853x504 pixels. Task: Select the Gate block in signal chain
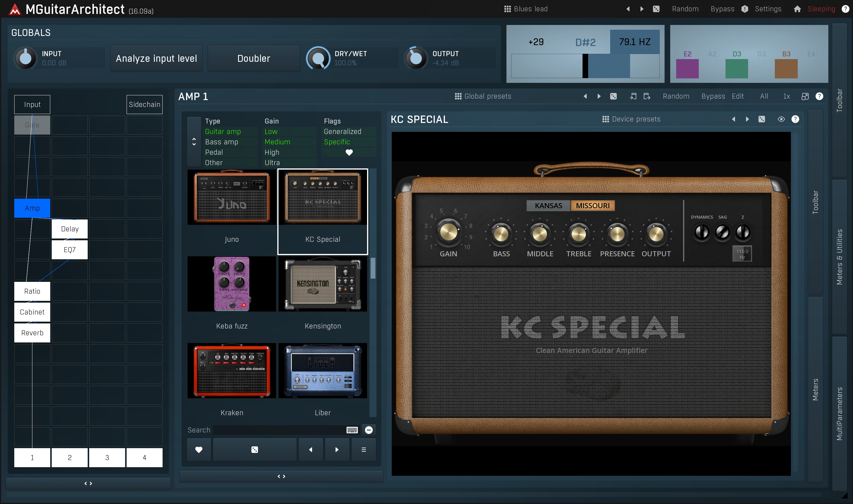click(32, 125)
